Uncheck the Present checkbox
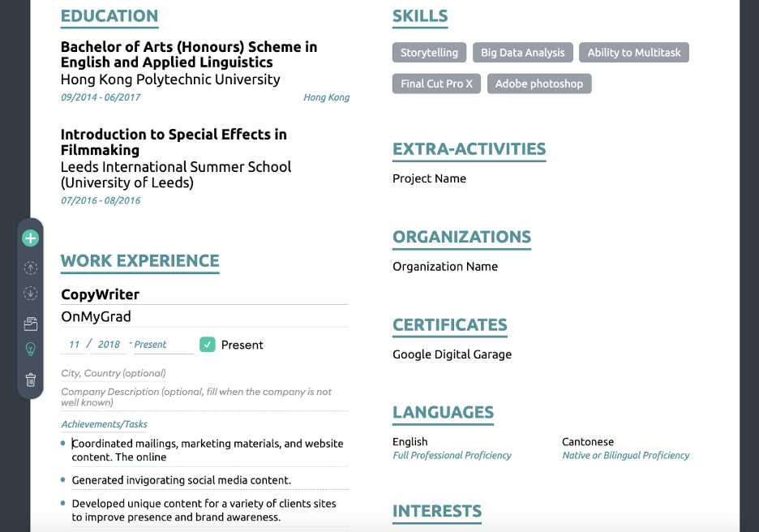The width and height of the screenshot is (759, 532). click(207, 345)
